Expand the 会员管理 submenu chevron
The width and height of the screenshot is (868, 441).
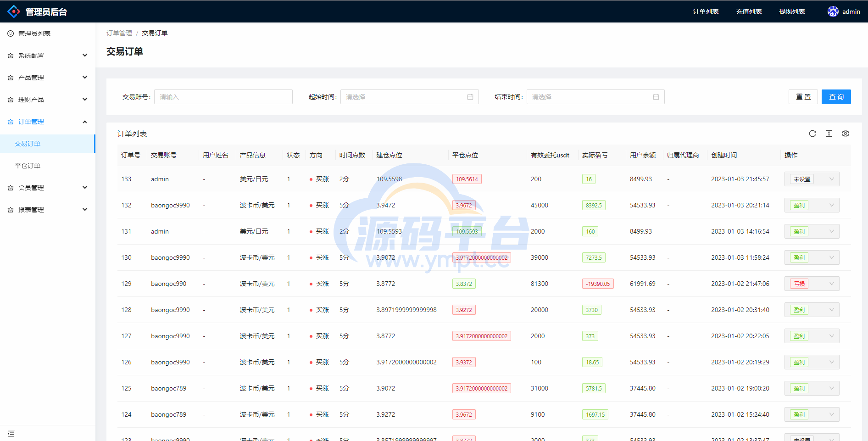(85, 188)
